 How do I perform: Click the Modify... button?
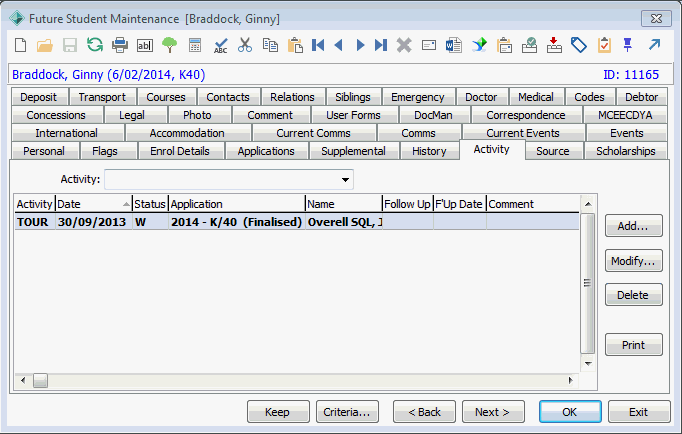coord(633,261)
